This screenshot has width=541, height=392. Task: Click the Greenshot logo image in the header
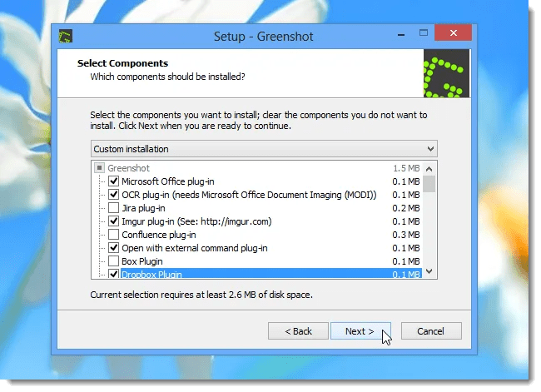(x=446, y=73)
